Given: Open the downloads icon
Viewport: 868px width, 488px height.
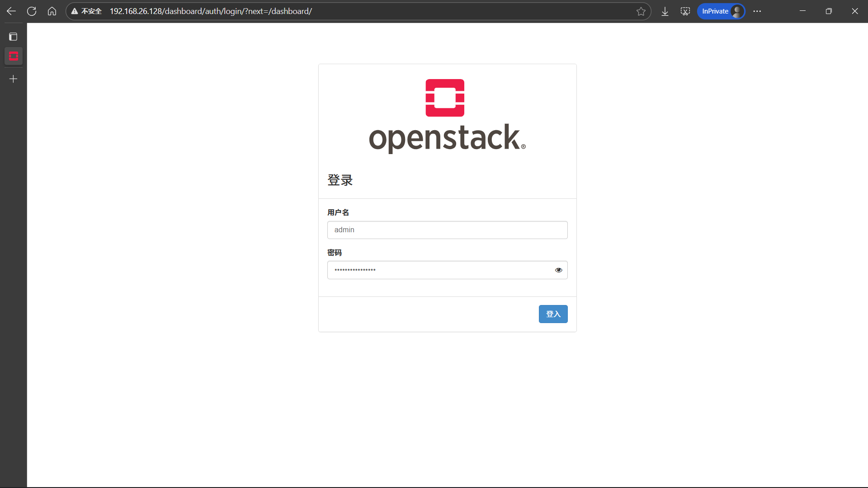Looking at the screenshot, I should [x=665, y=11].
